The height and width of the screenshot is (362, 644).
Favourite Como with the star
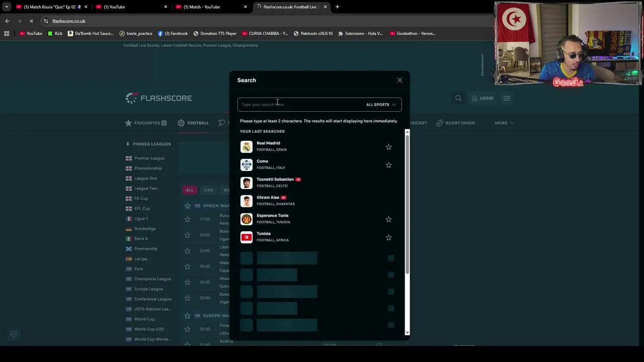coord(388,165)
